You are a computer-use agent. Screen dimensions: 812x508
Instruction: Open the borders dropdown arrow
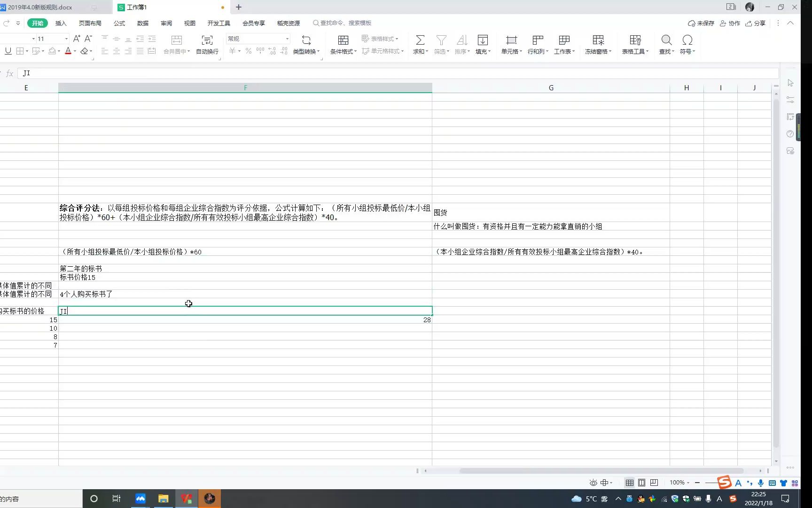27,51
